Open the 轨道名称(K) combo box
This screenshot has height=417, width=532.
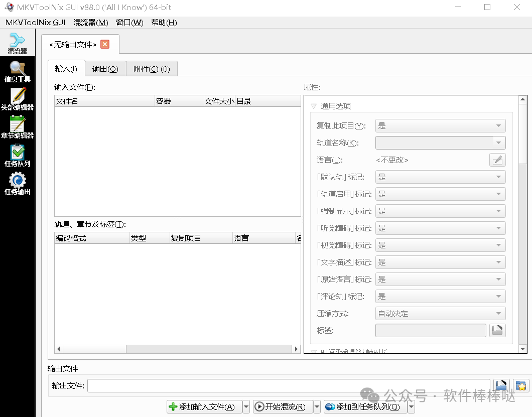point(440,143)
